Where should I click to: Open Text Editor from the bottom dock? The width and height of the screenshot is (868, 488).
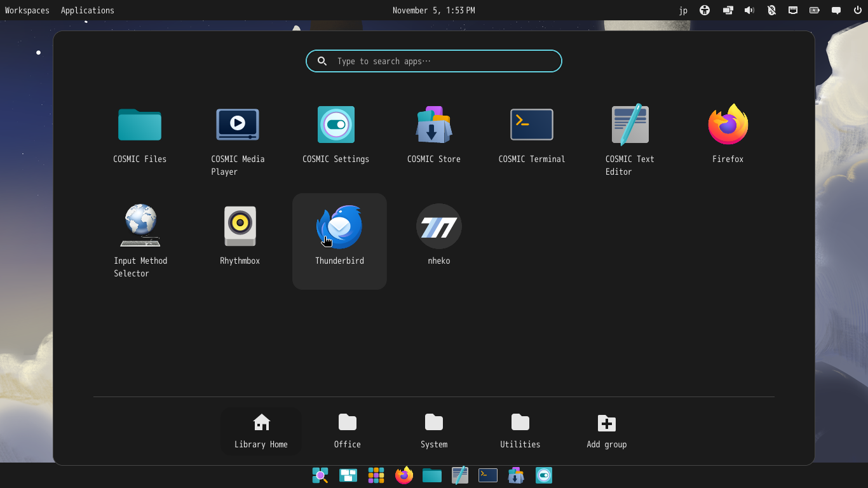click(x=460, y=475)
